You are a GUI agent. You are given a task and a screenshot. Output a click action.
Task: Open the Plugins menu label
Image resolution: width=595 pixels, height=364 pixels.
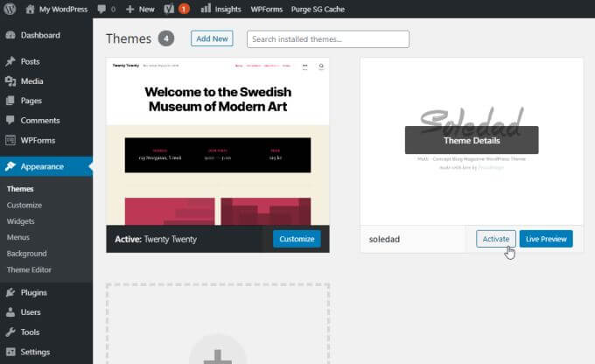tap(34, 292)
